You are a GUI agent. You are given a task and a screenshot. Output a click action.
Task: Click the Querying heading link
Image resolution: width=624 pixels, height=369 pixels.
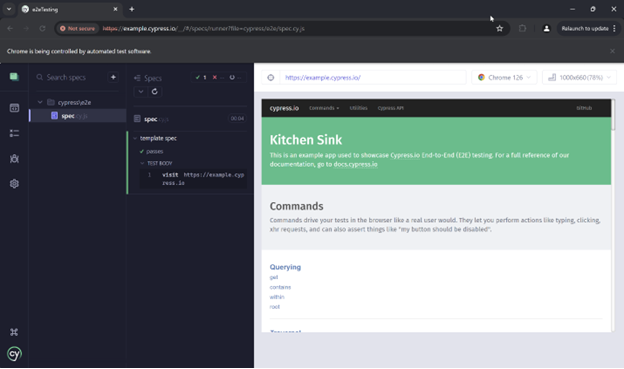[285, 267]
